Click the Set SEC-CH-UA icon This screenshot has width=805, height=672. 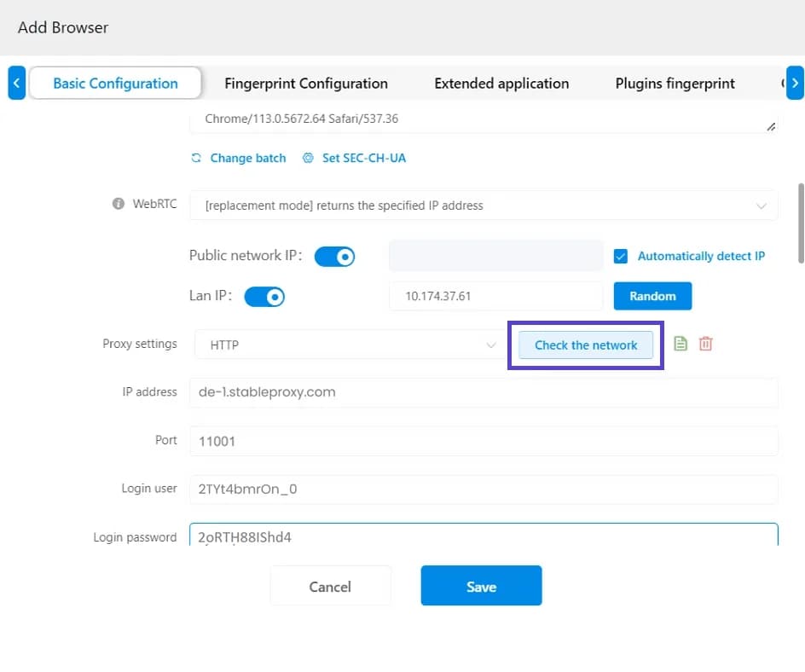pyautogui.click(x=308, y=158)
